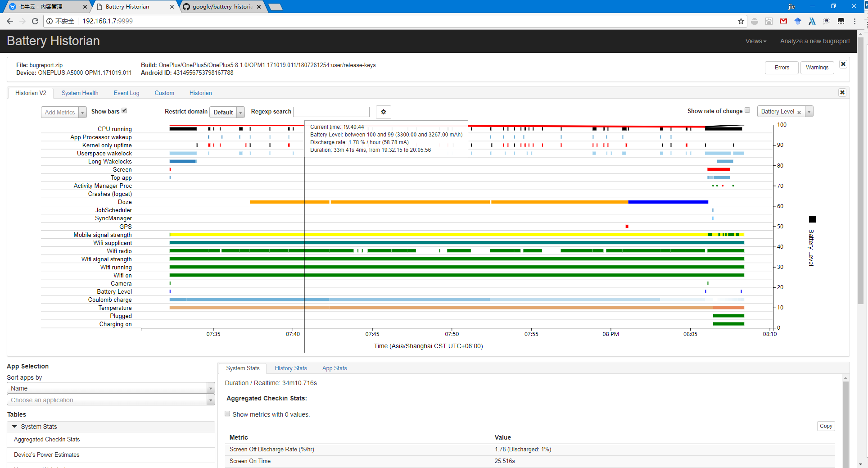Click the browser forward arrow
This screenshot has width=868, height=468.
(23, 21)
